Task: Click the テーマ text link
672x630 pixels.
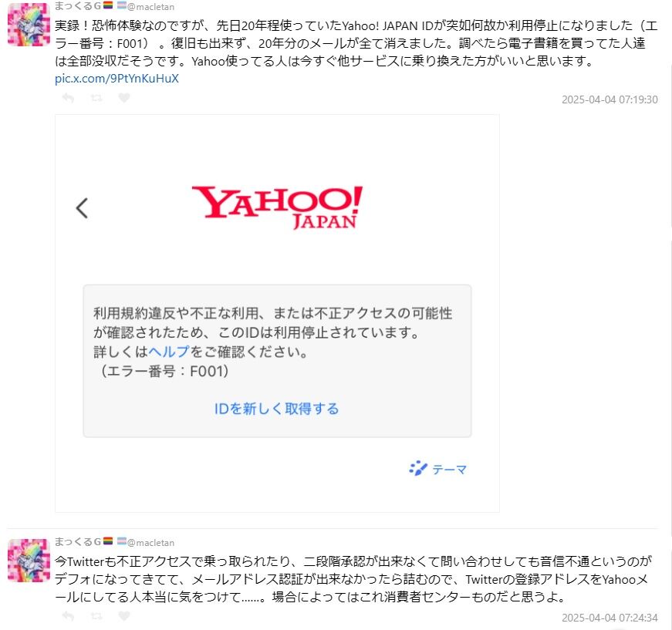Action: pos(449,470)
